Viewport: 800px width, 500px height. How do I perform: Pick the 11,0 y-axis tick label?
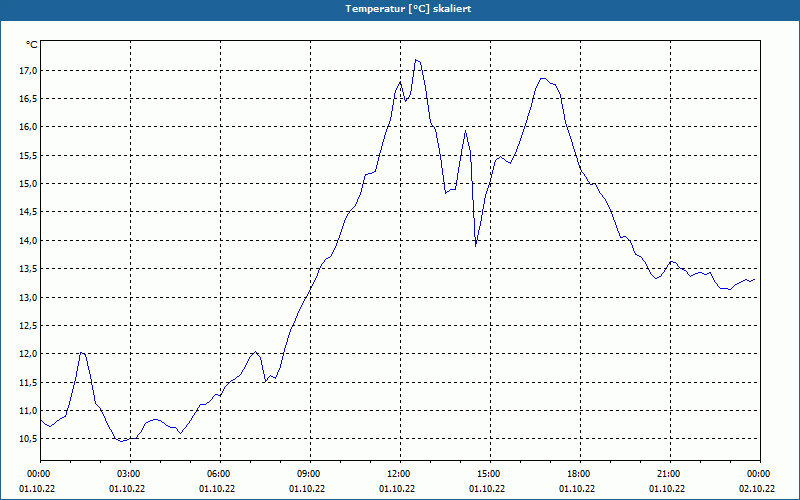click(29, 411)
